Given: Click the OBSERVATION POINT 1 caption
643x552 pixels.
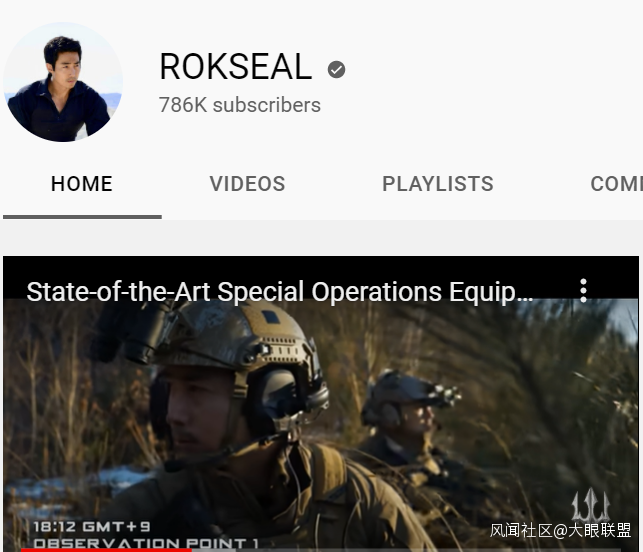Looking at the screenshot, I should [146, 543].
